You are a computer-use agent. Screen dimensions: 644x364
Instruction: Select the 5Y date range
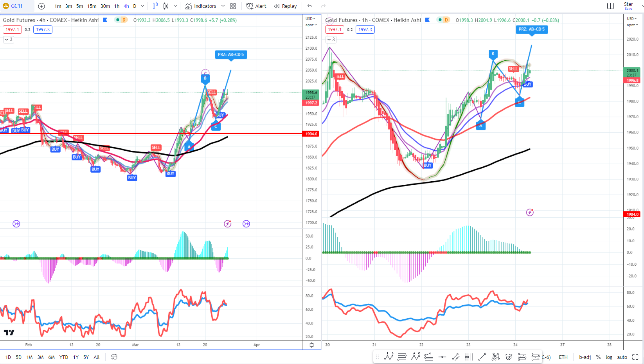coord(86,357)
